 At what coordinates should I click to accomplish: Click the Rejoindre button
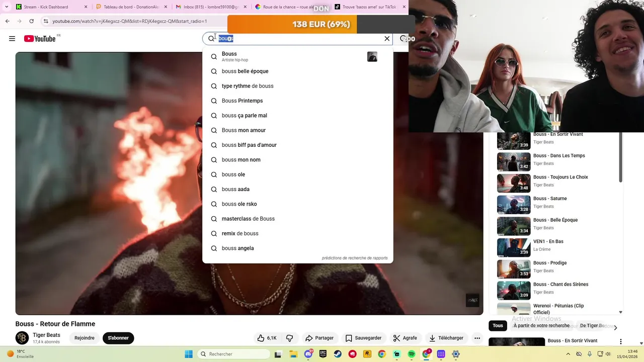tap(85, 338)
